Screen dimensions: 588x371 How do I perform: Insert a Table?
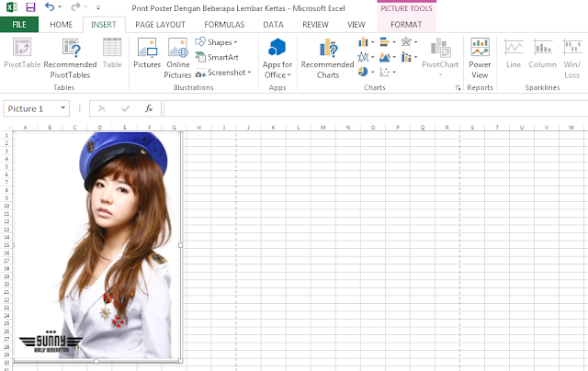pos(112,53)
